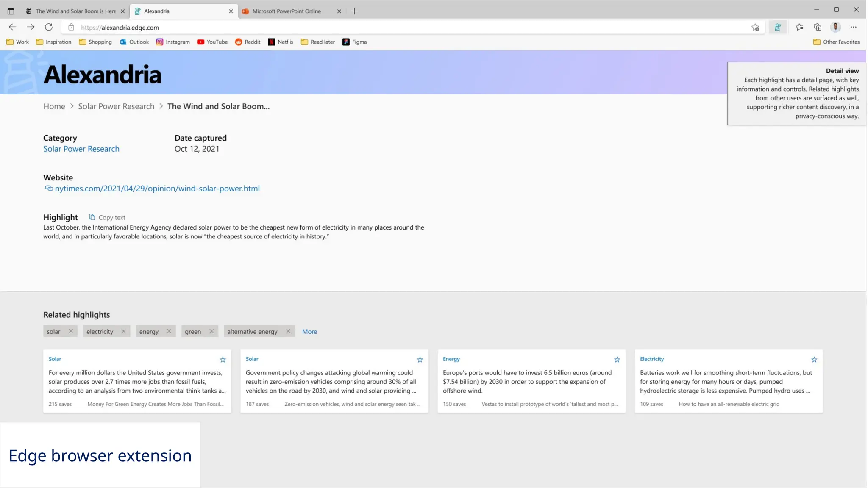Show More related highlight tags

click(x=309, y=332)
